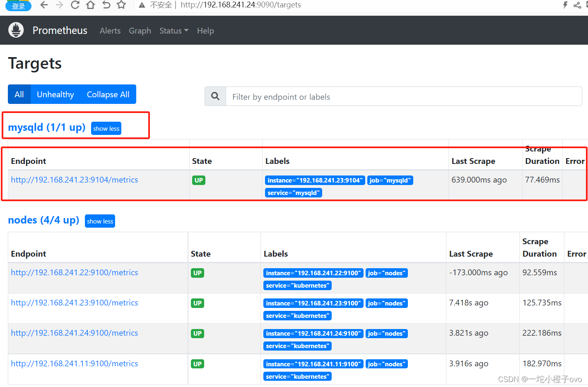Select the All targets filter button

[x=19, y=94]
